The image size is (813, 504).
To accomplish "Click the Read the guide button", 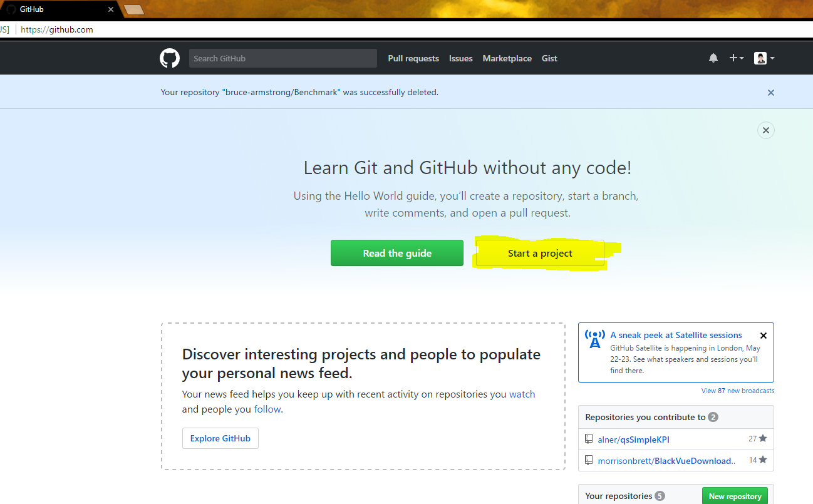I will point(397,253).
